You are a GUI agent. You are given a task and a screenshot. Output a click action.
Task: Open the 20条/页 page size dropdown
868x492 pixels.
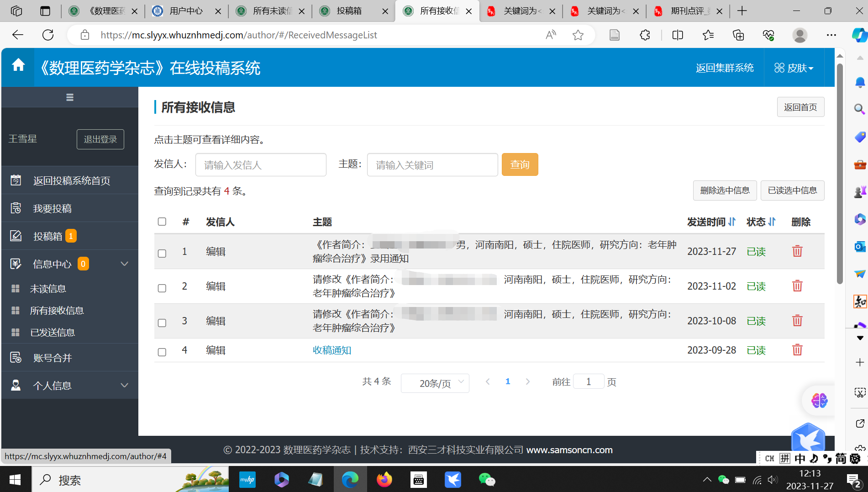(435, 383)
